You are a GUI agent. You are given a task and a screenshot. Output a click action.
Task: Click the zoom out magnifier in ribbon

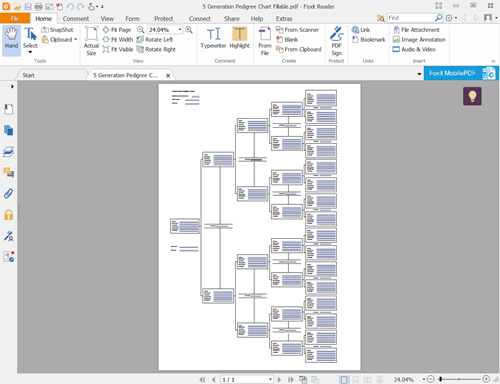[x=141, y=30]
